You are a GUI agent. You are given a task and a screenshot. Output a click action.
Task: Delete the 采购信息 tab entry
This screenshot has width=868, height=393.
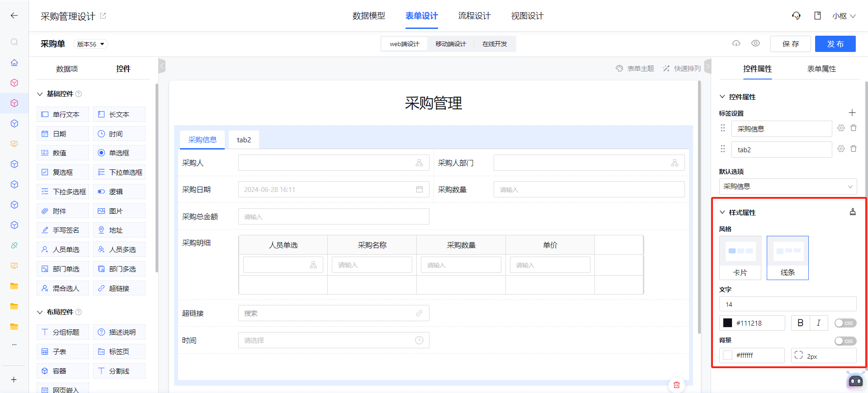(854, 128)
